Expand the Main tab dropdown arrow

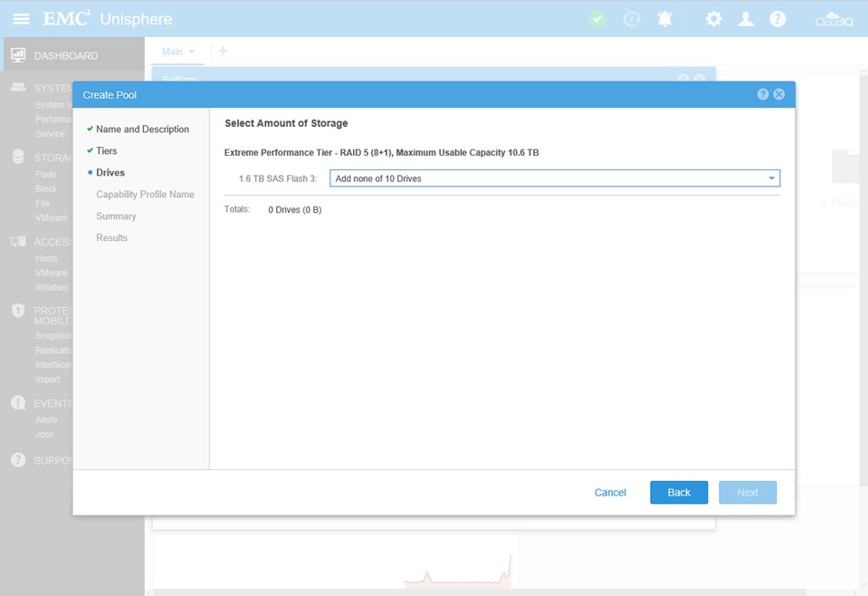(x=192, y=52)
